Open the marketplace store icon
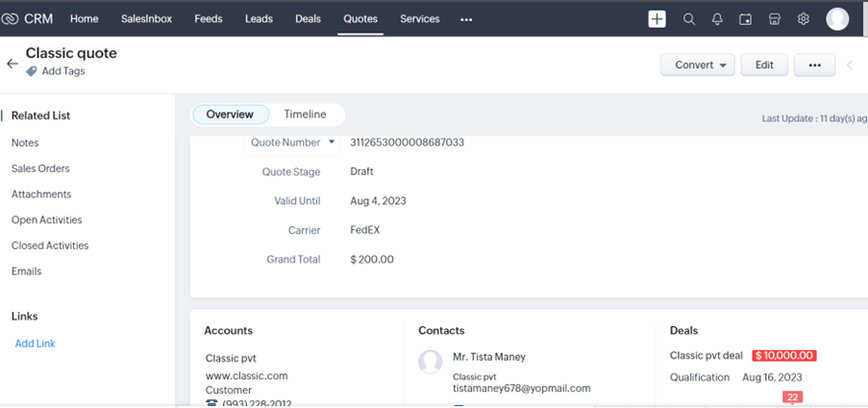The height and width of the screenshot is (408, 868). [775, 19]
